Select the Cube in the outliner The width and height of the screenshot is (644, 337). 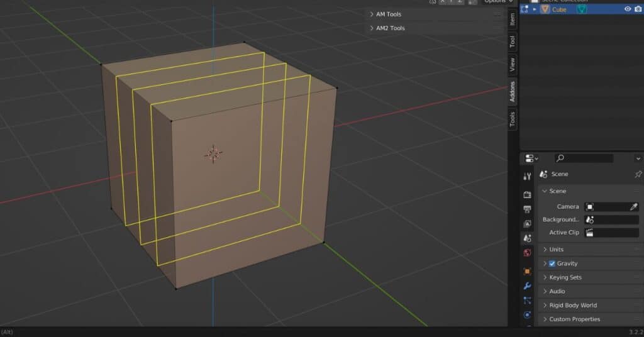point(558,9)
